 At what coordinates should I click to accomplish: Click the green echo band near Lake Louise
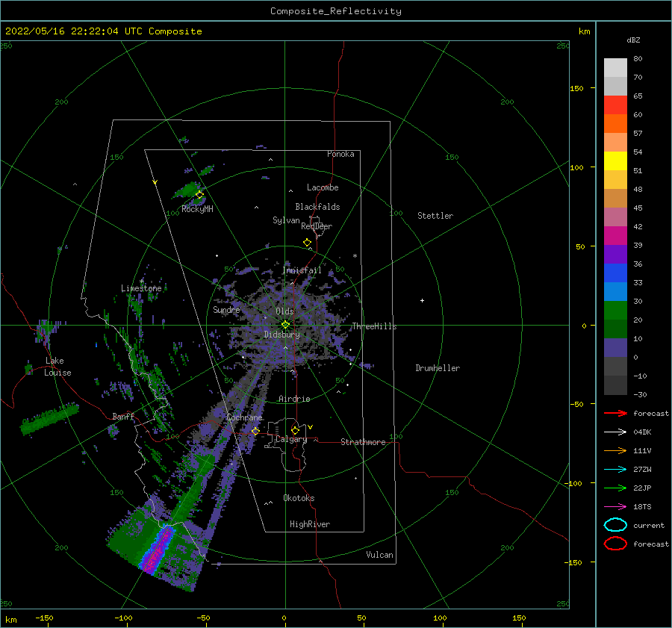(50, 418)
